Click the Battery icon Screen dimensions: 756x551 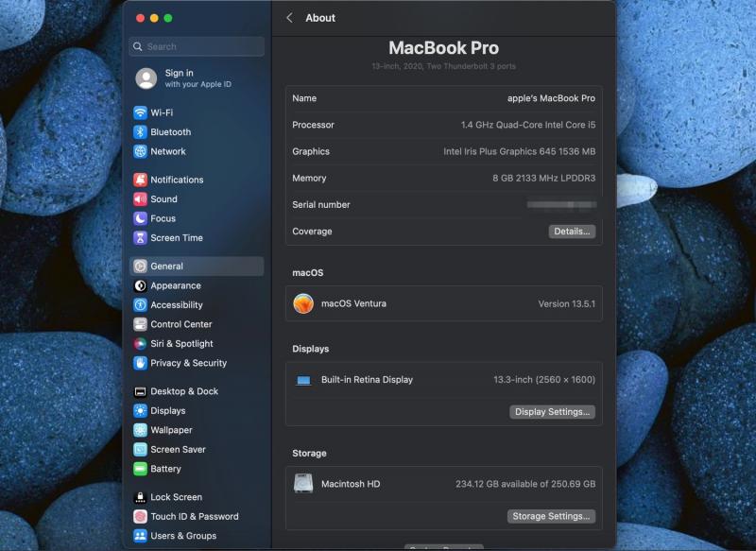tap(140, 469)
